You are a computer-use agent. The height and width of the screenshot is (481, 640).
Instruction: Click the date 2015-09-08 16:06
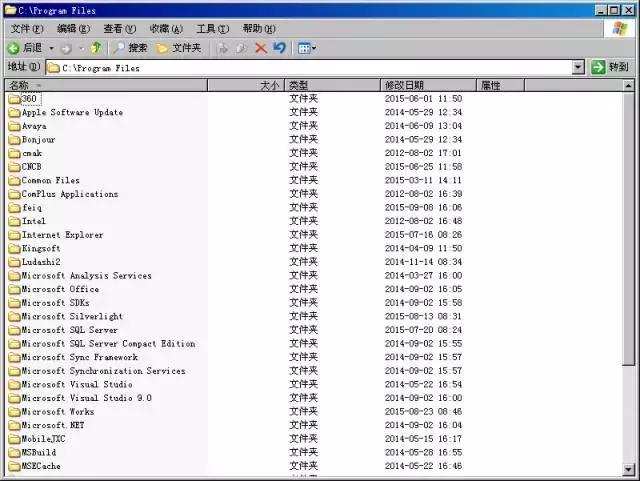423,207
